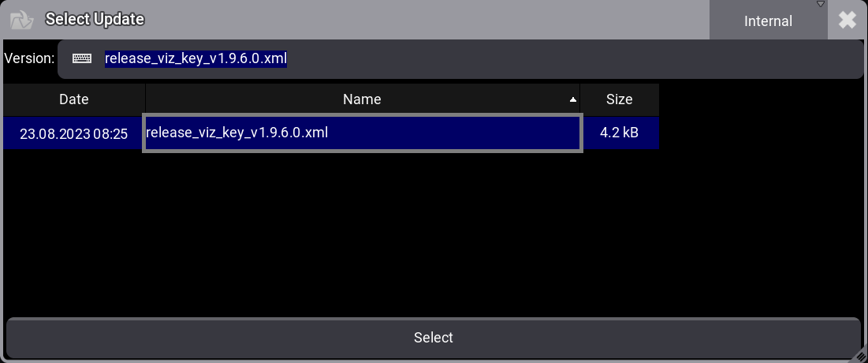Click the keyboard icon beside the Version field

(x=82, y=58)
